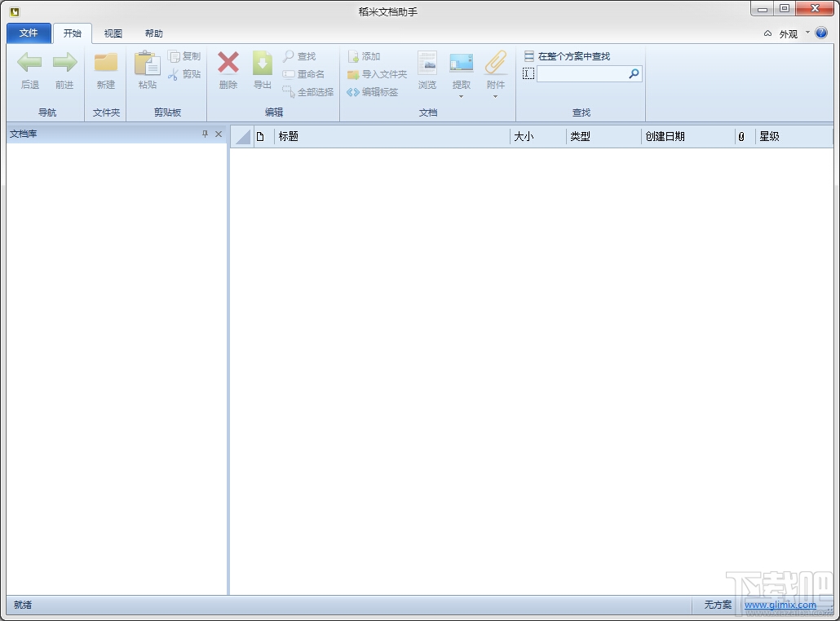
Task: Sort by the 标题 column header
Action: click(x=392, y=137)
